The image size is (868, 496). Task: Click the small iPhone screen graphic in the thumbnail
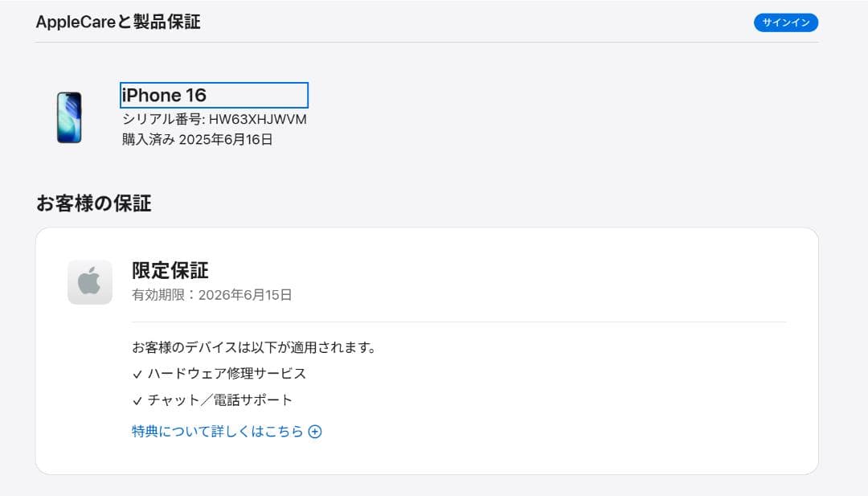tap(69, 117)
